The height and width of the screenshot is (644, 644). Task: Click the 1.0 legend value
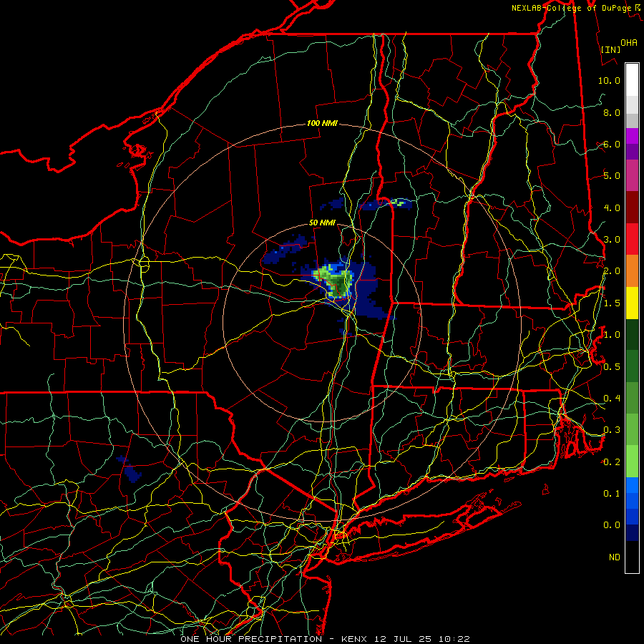[x=612, y=335]
